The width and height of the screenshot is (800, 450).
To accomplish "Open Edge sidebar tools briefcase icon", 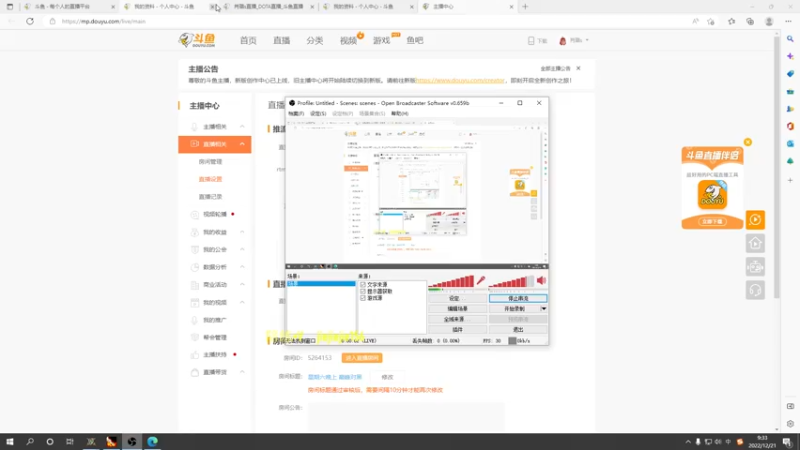I will [790, 92].
